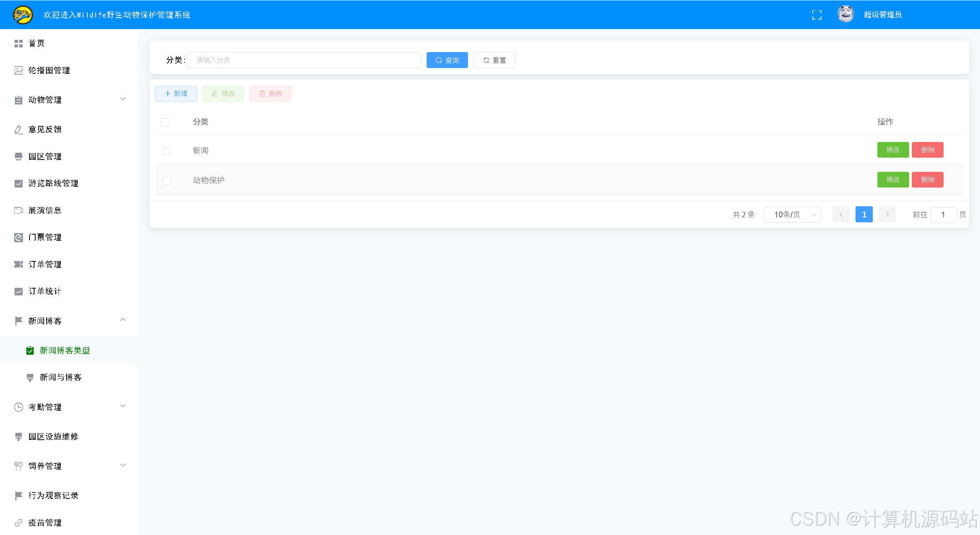Toggle the select-all header checkbox
980x535 pixels.
click(x=165, y=122)
